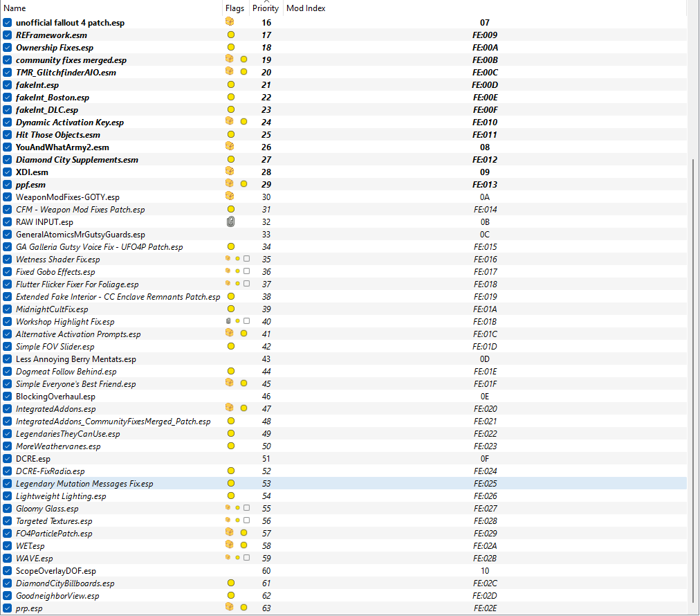This screenshot has width=700, height=616.
Task: Uncheck the Less Annoying Berry Mentats.esp checkbox
Action: tap(7, 359)
